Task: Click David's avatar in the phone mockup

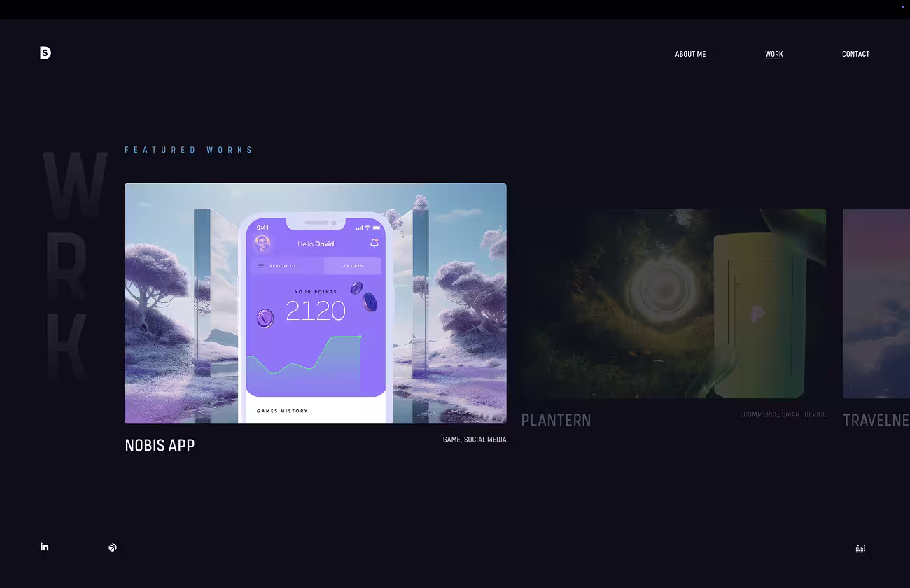Action: point(262,244)
